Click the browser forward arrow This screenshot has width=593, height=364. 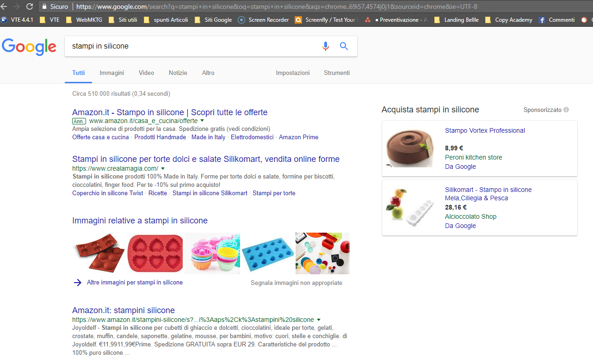coord(17,6)
